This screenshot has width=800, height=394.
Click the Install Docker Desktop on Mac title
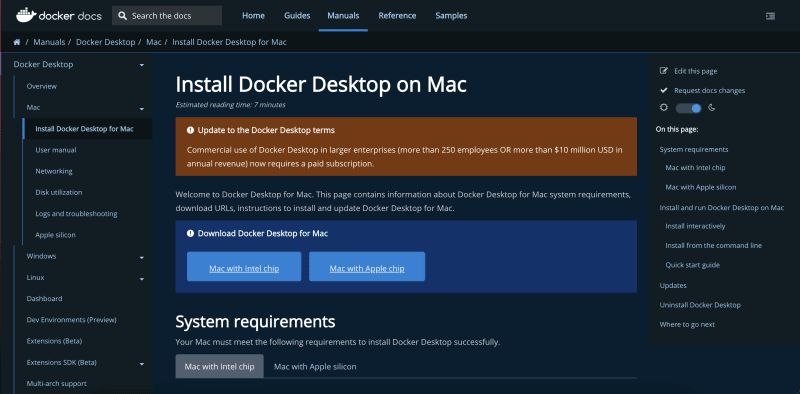tap(321, 85)
